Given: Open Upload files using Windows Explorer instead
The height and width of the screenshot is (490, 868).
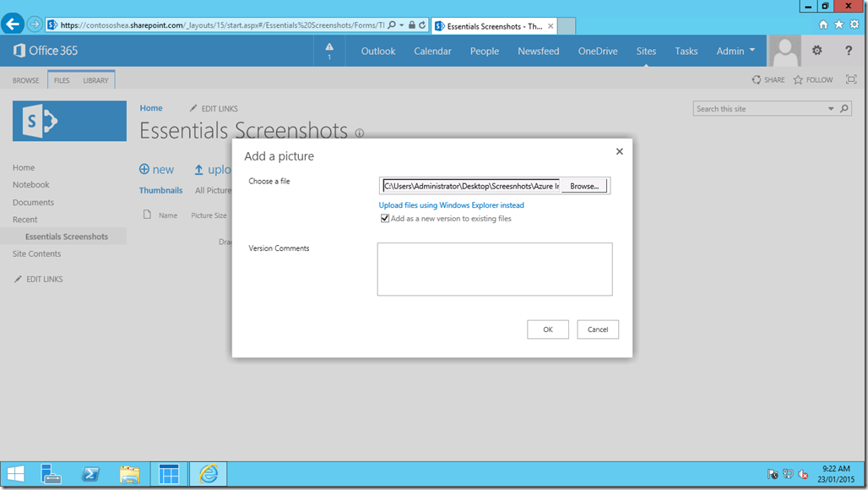Looking at the screenshot, I should pos(452,204).
